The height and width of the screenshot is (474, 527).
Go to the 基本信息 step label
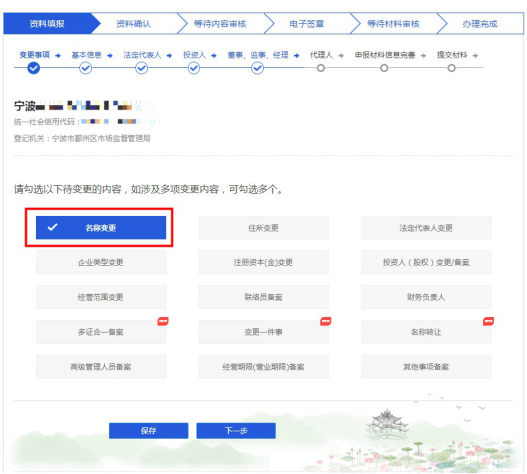pyautogui.click(x=87, y=55)
